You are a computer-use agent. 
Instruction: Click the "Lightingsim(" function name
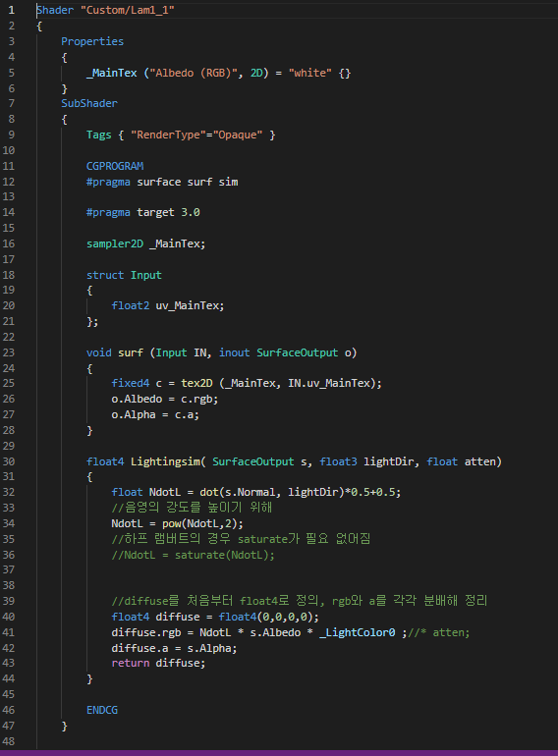(168, 461)
